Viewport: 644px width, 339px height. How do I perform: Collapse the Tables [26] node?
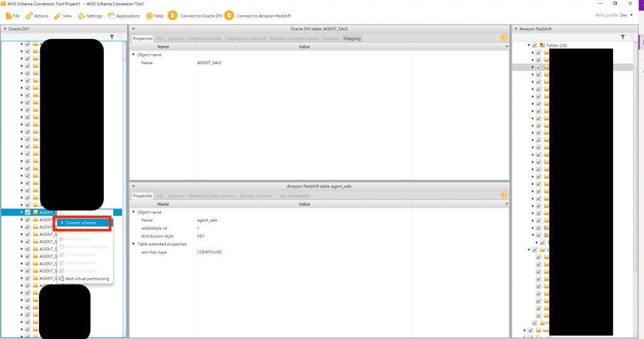click(529, 45)
